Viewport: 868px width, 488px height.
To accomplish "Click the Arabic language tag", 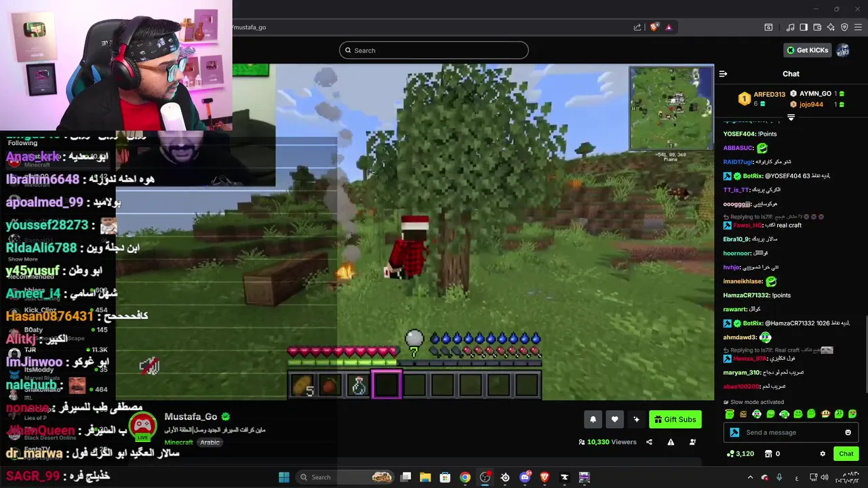I will tap(210, 442).
